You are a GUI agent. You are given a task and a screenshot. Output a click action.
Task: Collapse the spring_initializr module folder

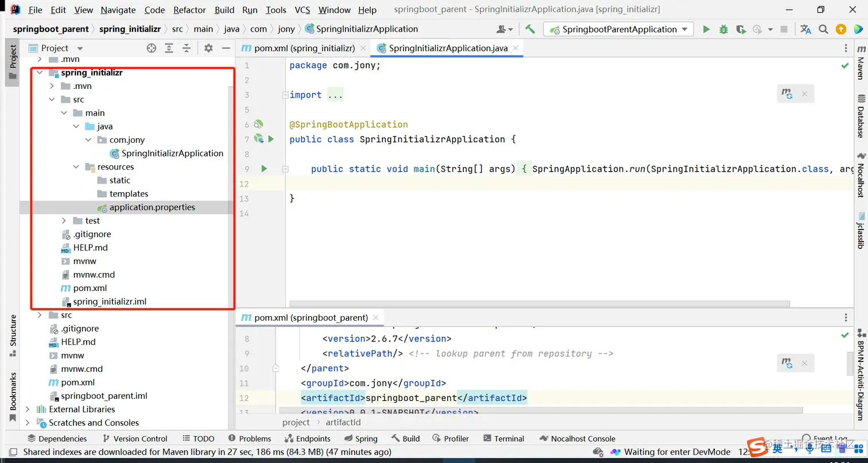pyautogui.click(x=40, y=73)
